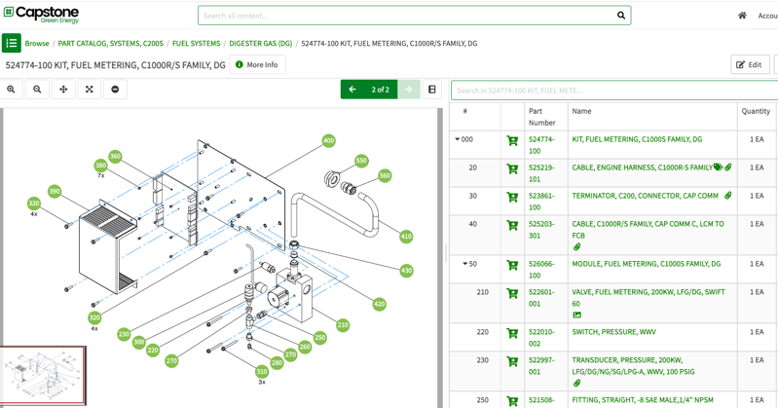Add part 523861-100 to cart
The image size is (778, 408).
pyautogui.click(x=512, y=198)
